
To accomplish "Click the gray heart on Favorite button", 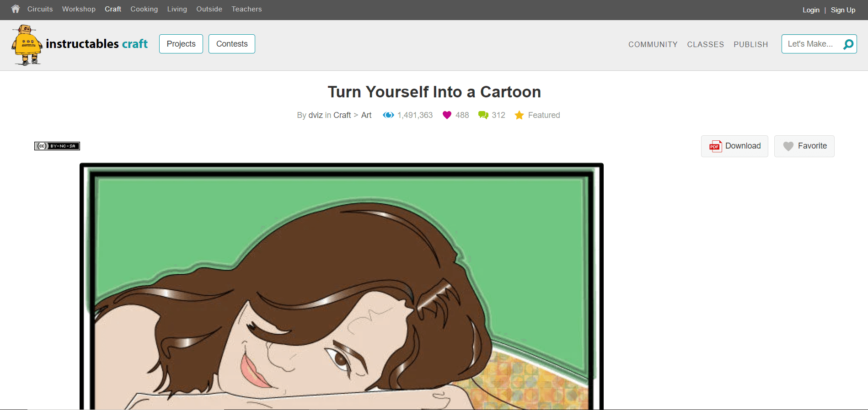I will pyautogui.click(x=788, y=146).
